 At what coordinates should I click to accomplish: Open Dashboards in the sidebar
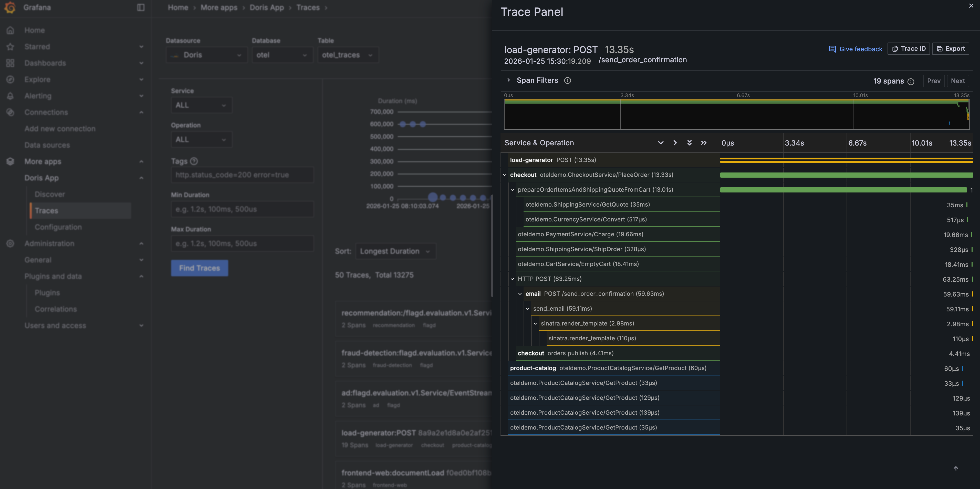click(45, 63)
